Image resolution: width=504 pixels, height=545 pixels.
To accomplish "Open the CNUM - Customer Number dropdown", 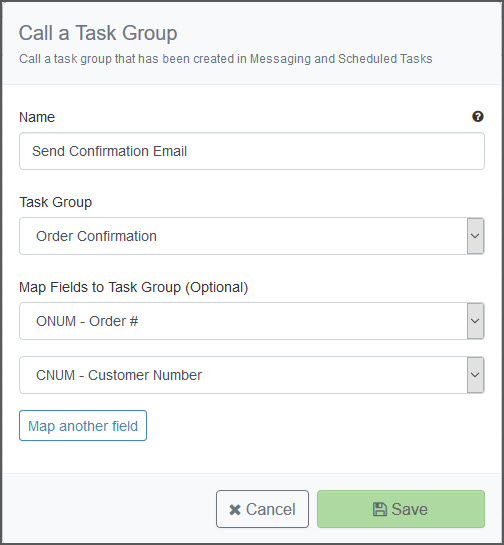I will point(252,375).
